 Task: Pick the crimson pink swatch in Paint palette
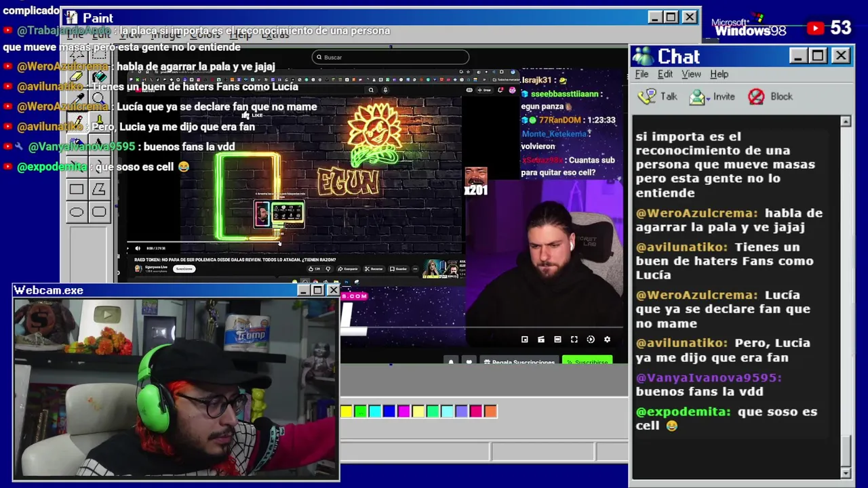click(476, 411)
